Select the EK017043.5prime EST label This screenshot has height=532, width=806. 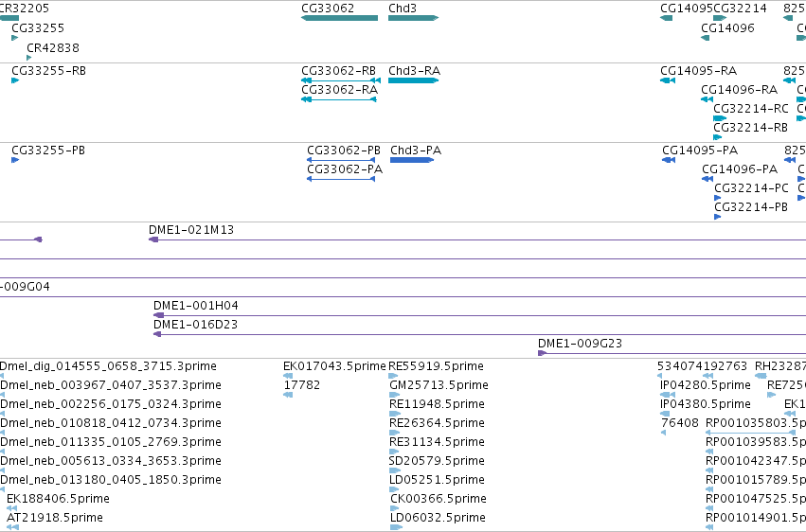click(334, 366)
